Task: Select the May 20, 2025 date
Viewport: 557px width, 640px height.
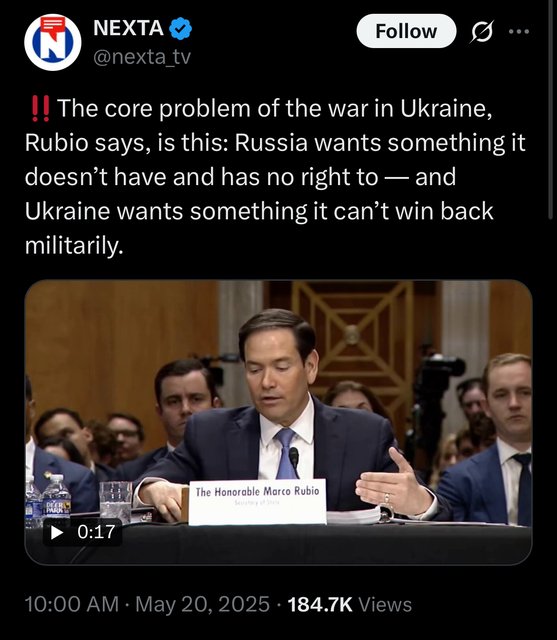Action: pyautogui.click(x=202, y=604)
